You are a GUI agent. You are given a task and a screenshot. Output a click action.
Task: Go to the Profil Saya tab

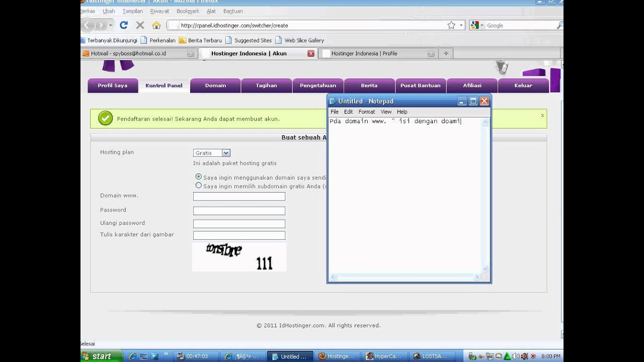(113, 85)
